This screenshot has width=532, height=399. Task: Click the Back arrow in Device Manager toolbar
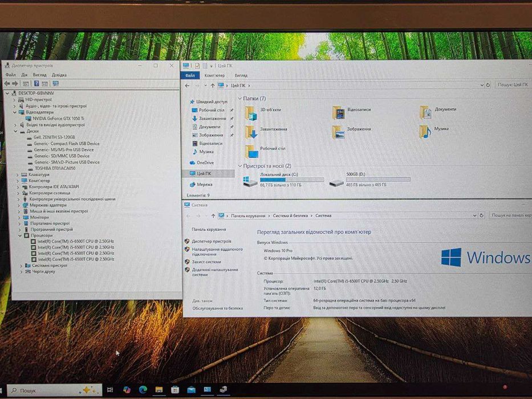tap(7, 83)
